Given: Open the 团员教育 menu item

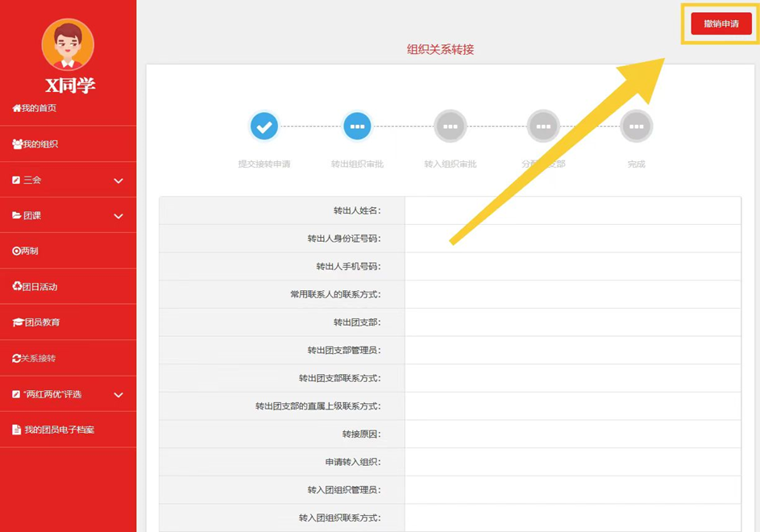Looking at the screenshot, I should tap(42, 322).
